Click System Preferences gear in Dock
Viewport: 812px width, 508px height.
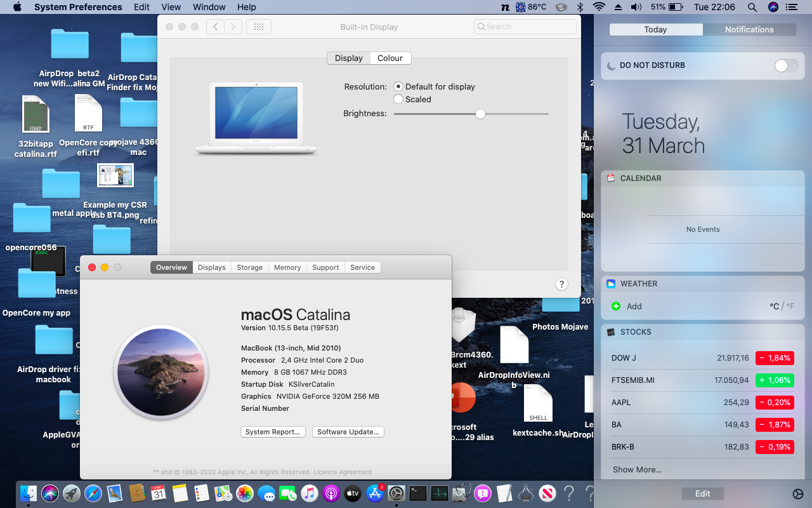[396, 493]
